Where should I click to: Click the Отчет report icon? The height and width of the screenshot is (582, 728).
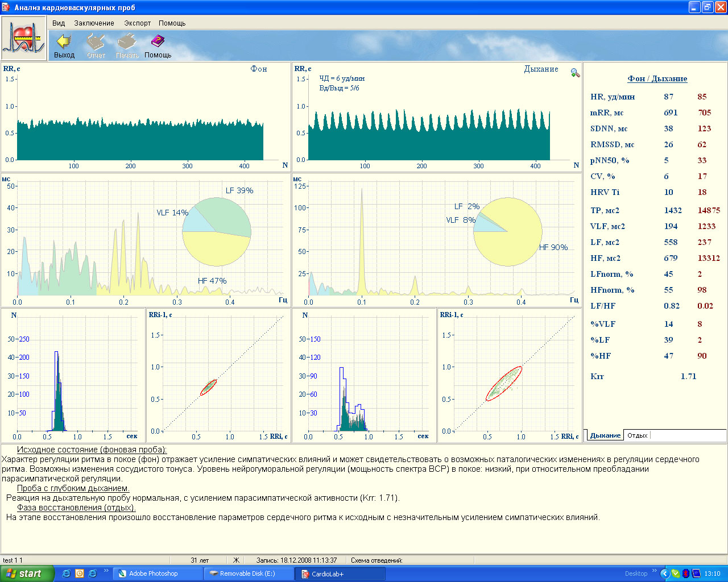coord(96,42)
